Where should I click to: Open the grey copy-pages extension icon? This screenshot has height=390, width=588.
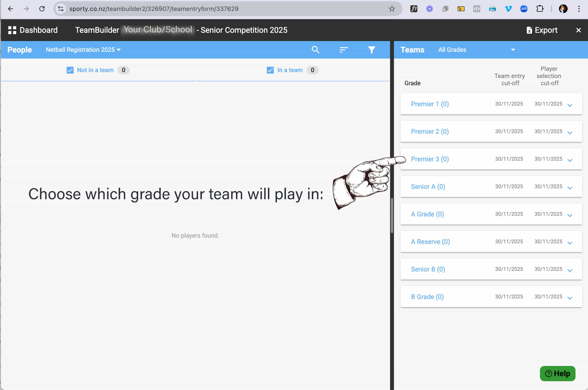pos(445,9)
